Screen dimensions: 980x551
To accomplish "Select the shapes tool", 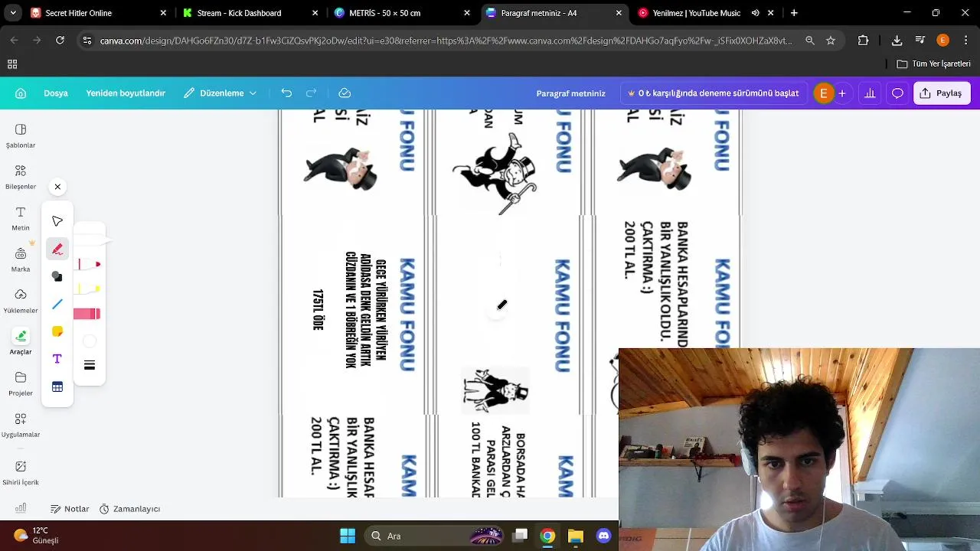I will 57,276.
